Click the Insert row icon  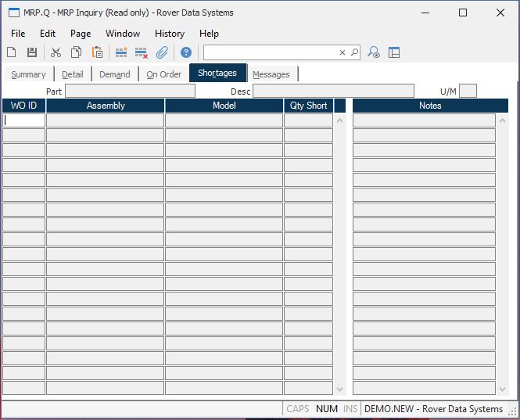click(x=121, y=52)
